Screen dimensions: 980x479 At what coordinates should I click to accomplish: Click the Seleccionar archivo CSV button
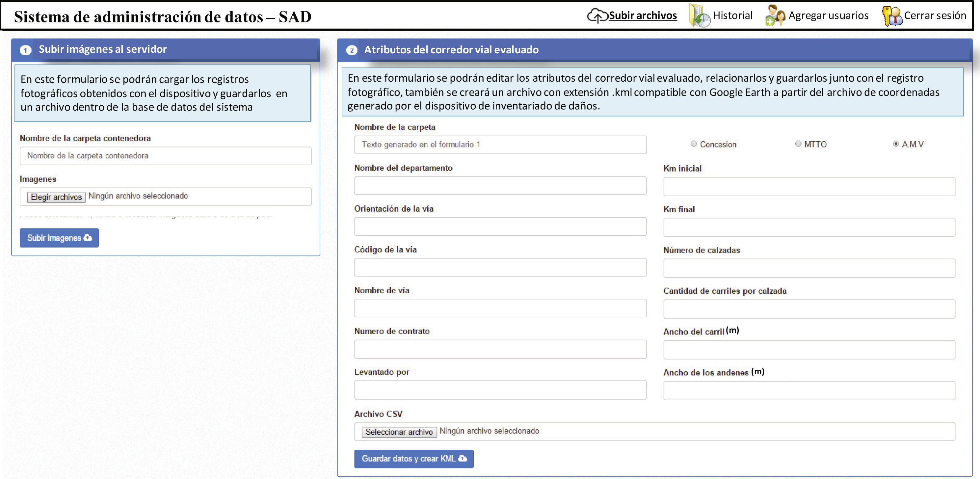pos(399,432)
